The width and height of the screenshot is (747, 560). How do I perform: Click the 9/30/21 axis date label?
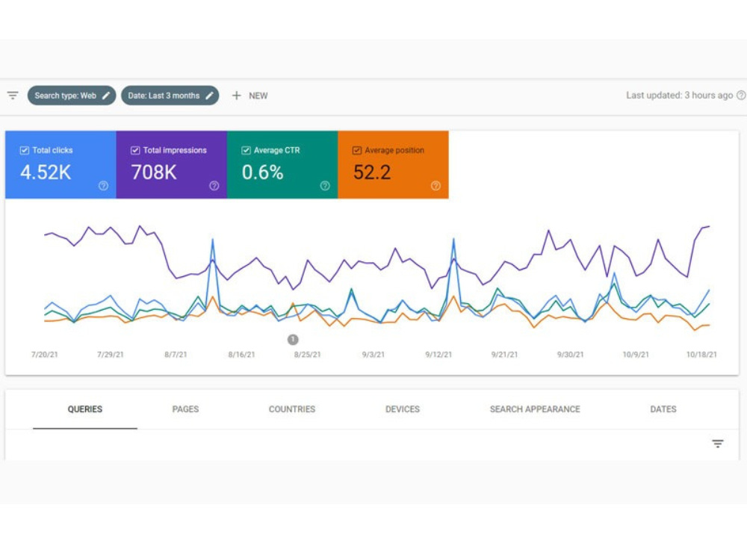(x=570, y=355)
